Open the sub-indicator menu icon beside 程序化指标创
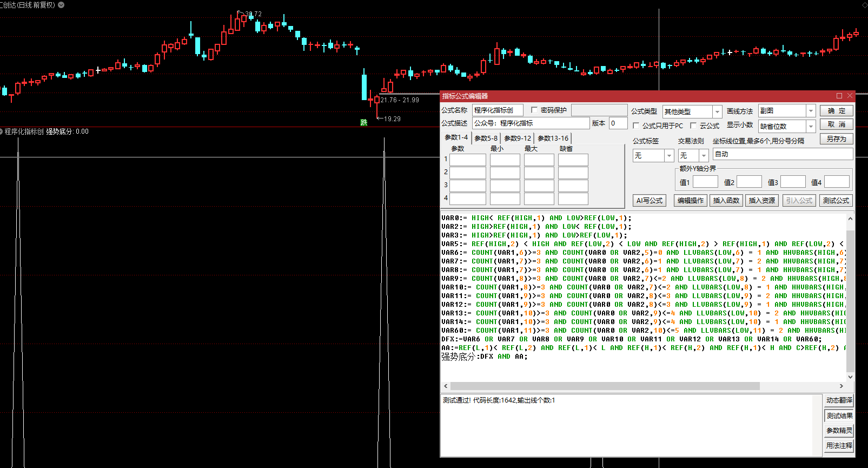The image size is (868, 468). click(2, 131)
